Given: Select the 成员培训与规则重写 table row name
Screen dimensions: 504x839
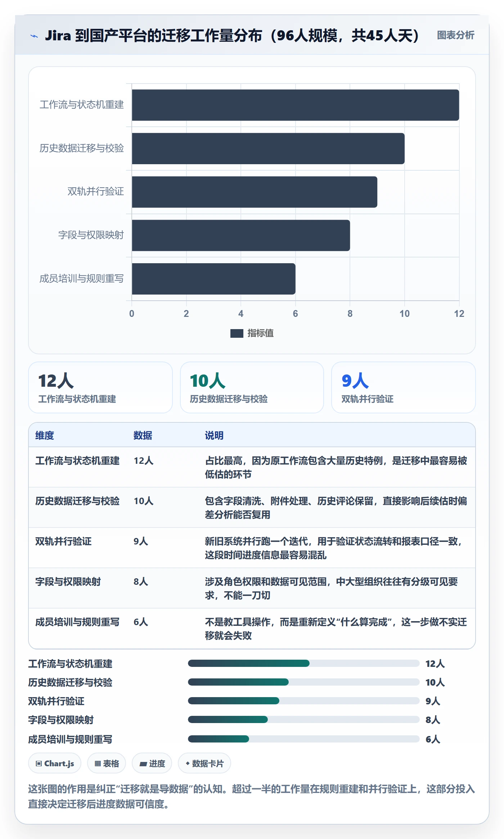Looking at the screenshot, I should (x=77, y=622).
